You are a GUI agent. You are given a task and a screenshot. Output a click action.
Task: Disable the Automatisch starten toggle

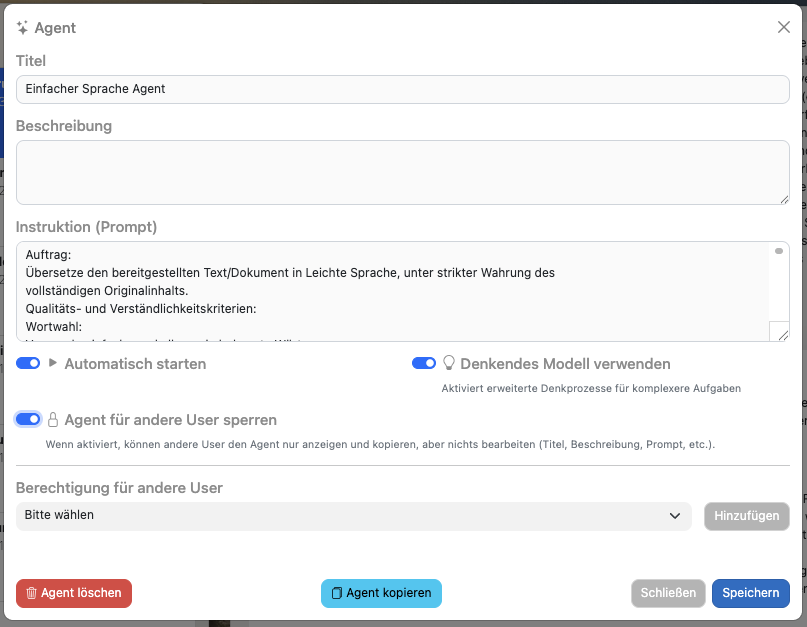coord(28,363)
